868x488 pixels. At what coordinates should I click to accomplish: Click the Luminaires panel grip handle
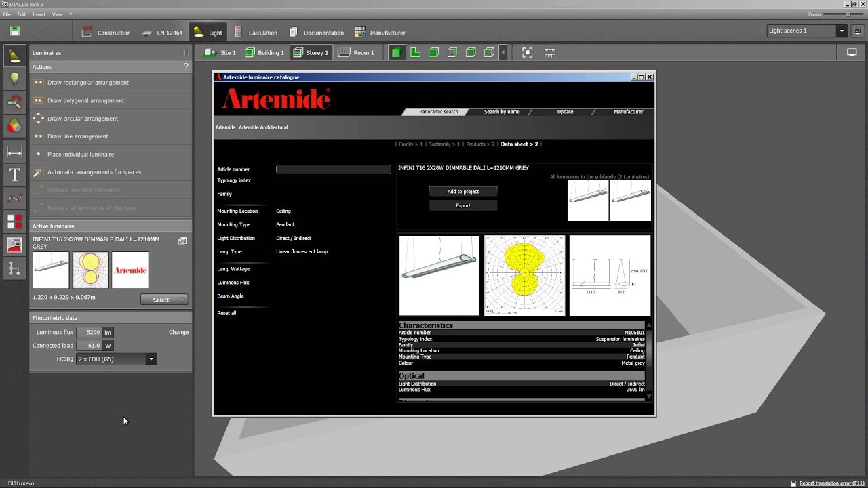tap(184, 52)
